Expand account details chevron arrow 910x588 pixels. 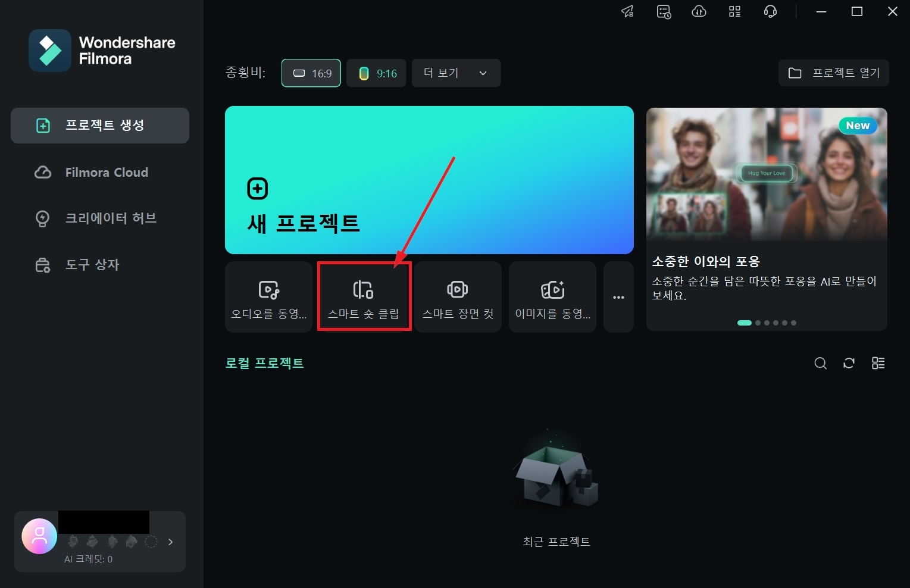point(171,542)
